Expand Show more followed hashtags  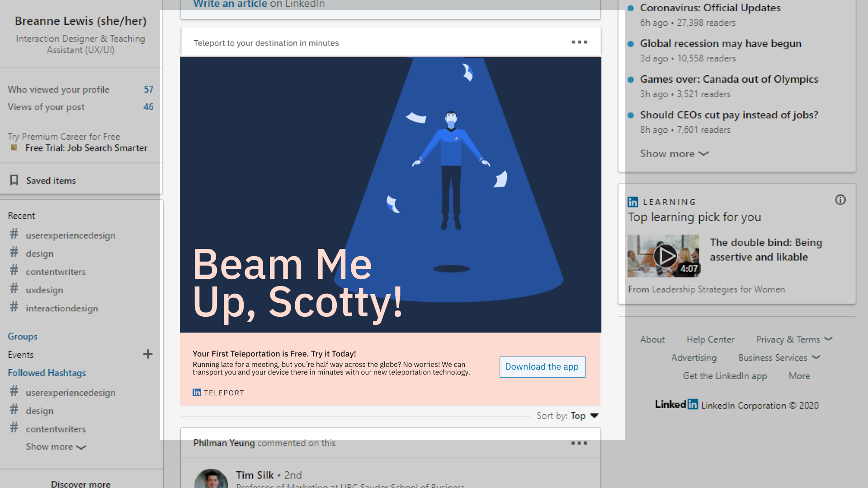tap(56, 447)
